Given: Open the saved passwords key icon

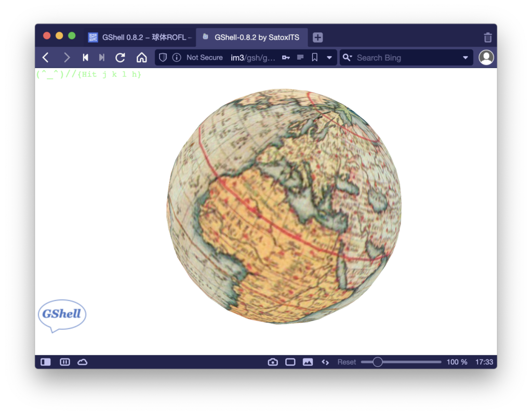Looking at the screenshot, I should 286,58.
